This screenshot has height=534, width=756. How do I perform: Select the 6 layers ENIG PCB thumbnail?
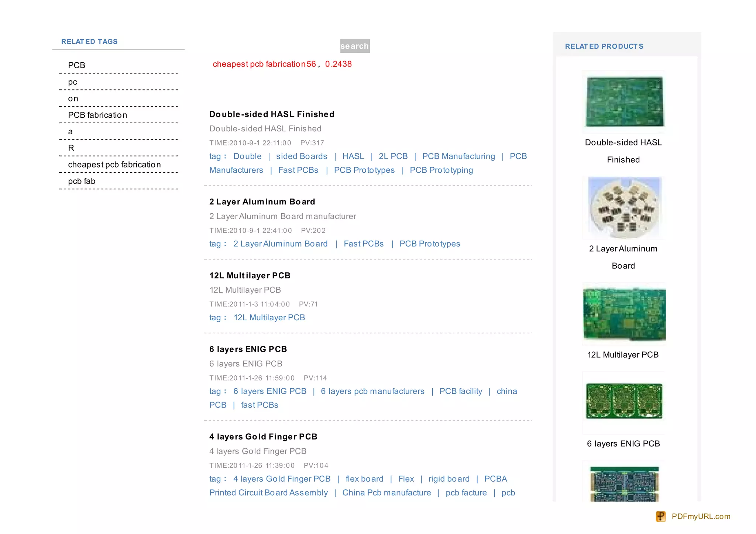click(624, 401)
